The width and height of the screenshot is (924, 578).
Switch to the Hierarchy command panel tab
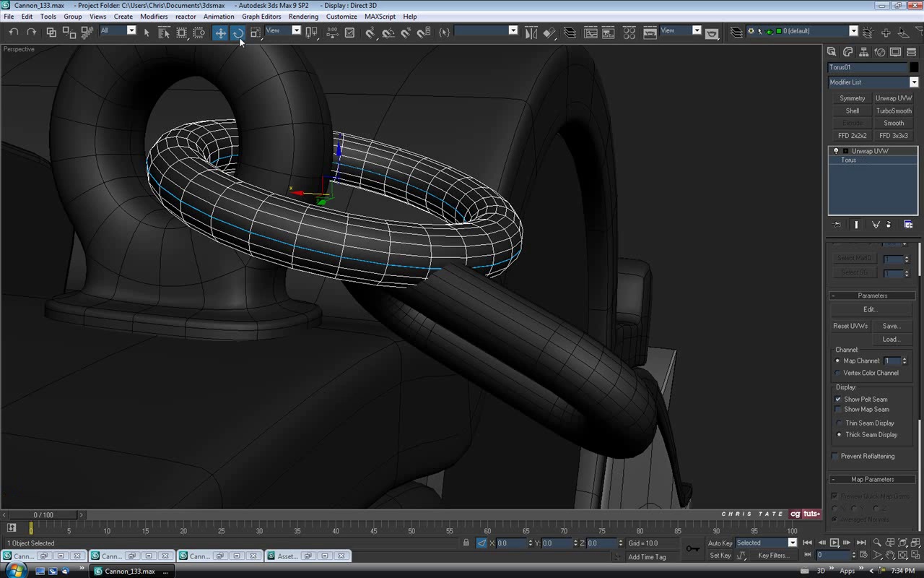(x=864, y=52)
